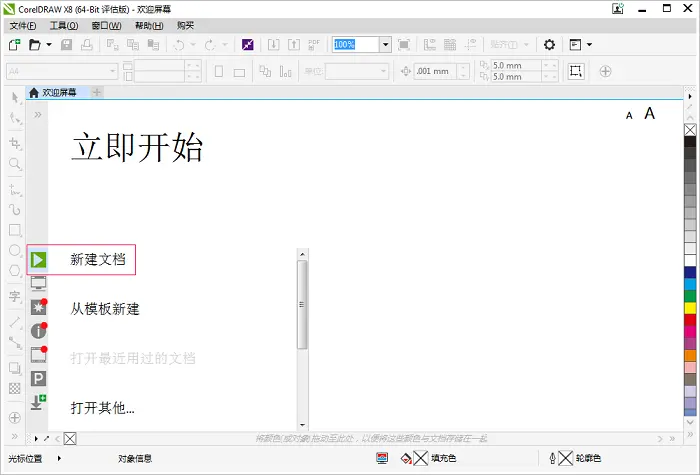The height and width of the screenshot is (475, 700).
Task: Toggle apply layout to all pages
Action: [265, 71]
